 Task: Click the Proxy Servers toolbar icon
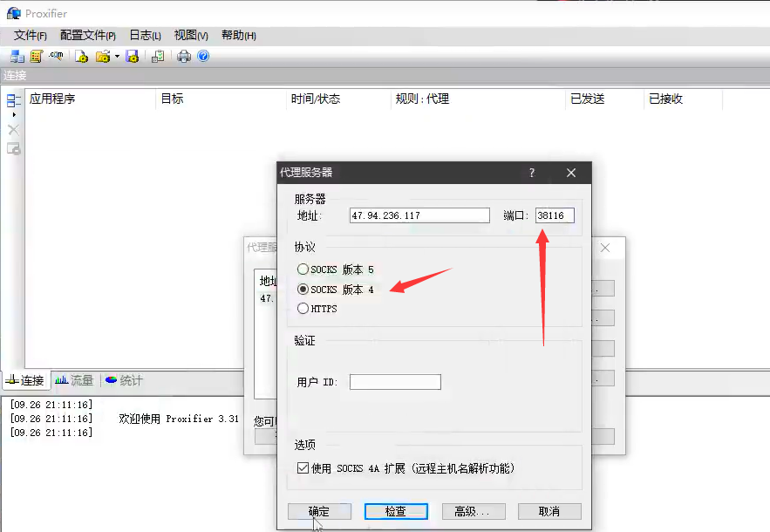click(x=17, y=57)
